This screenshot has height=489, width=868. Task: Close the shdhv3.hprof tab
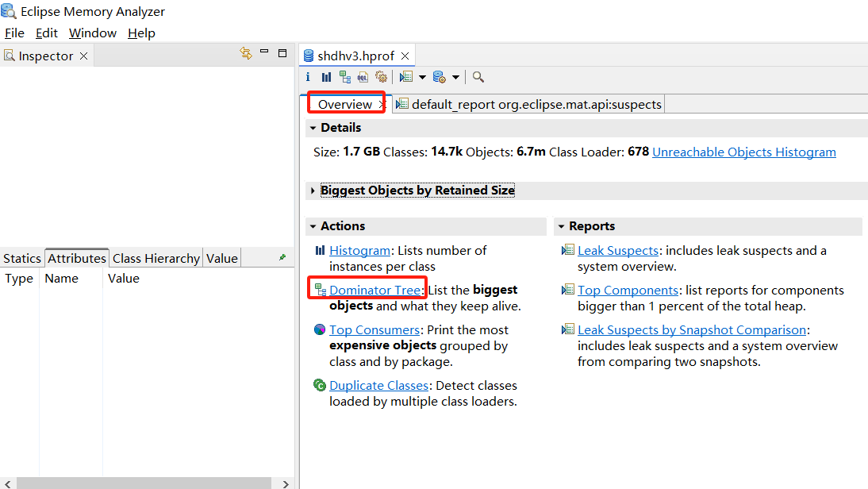(405, 56)
